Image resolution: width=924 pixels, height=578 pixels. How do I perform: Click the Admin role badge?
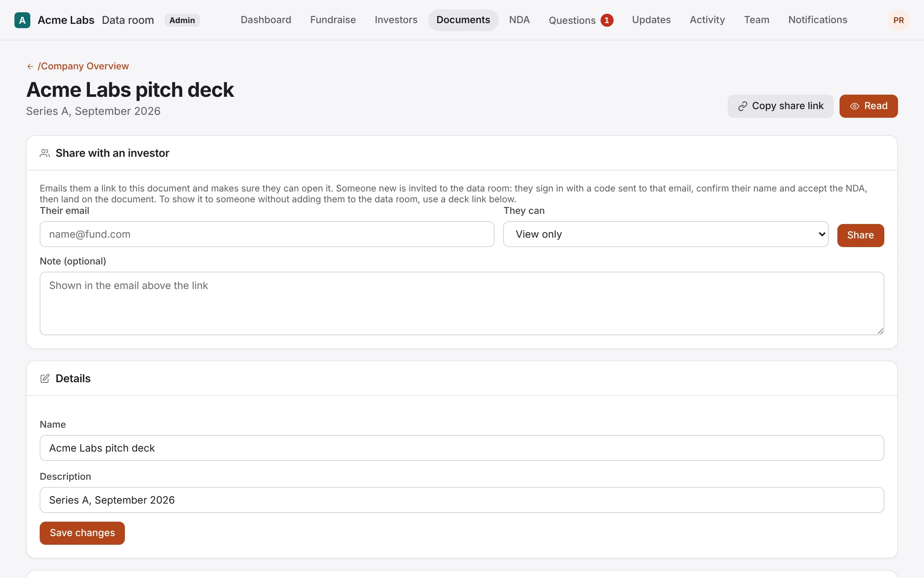point(182,20)
